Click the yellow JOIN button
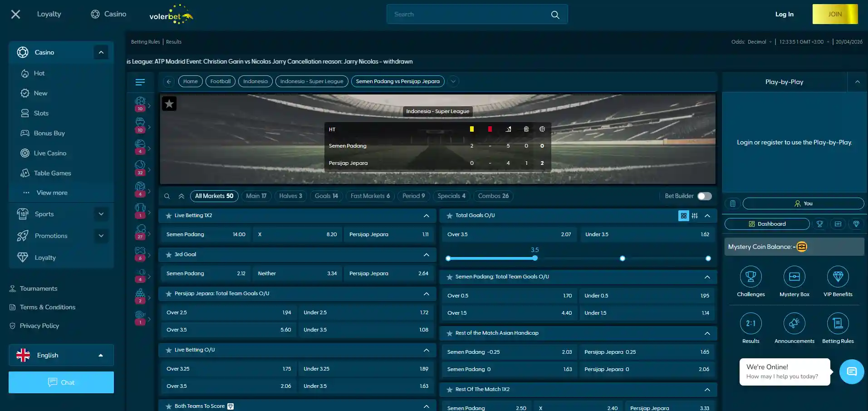 [835, 14]
